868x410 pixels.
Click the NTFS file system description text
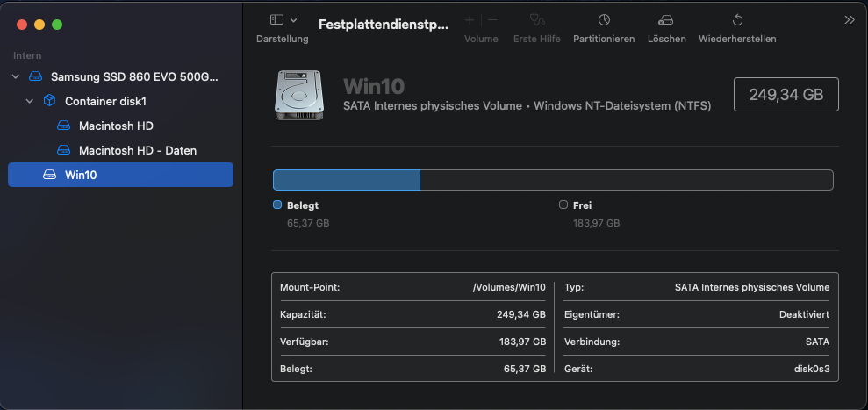527,106
